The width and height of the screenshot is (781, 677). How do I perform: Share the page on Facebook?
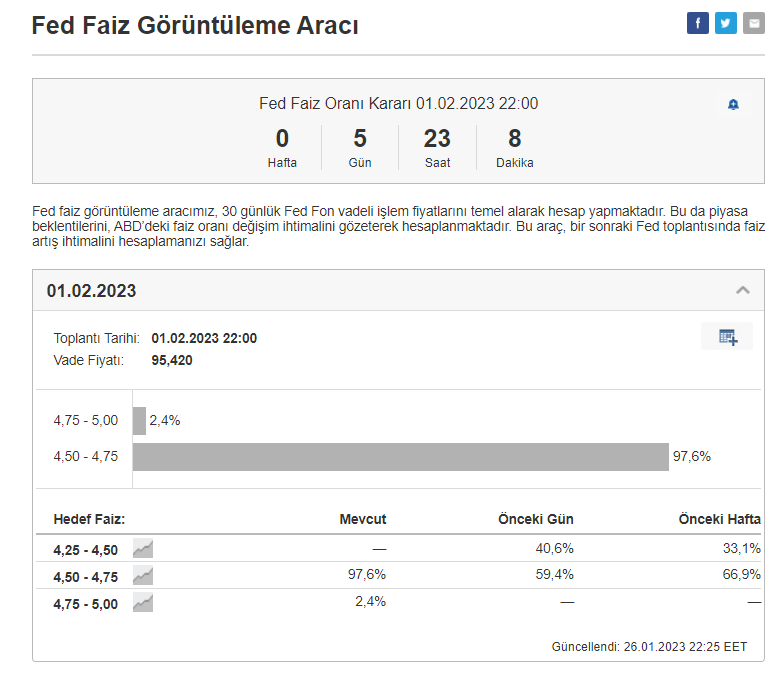697,24
